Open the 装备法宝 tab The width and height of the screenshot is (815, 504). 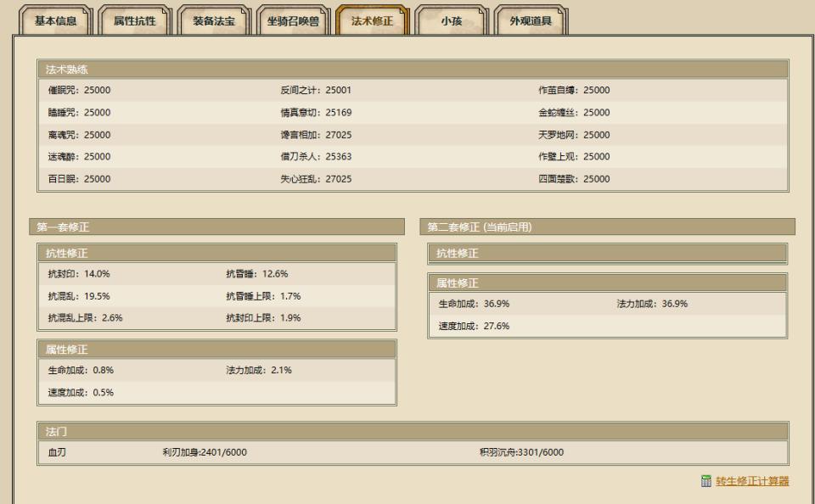(x=212, y=21)
